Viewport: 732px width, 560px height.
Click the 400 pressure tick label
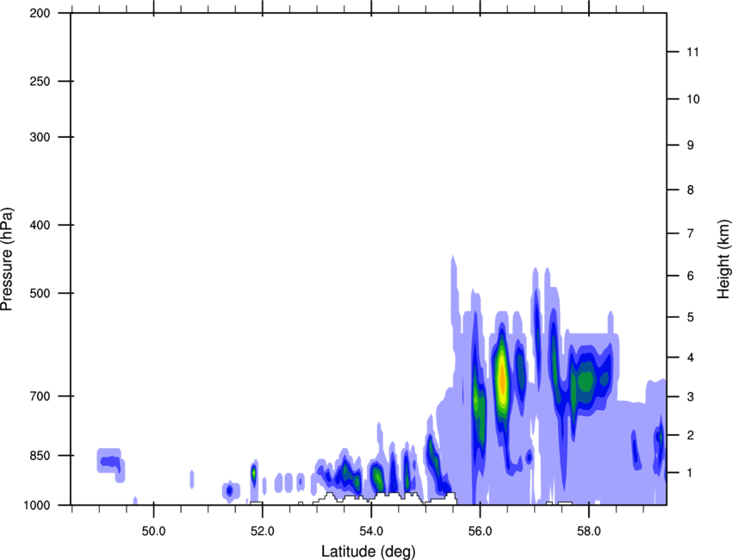point(40,225)
